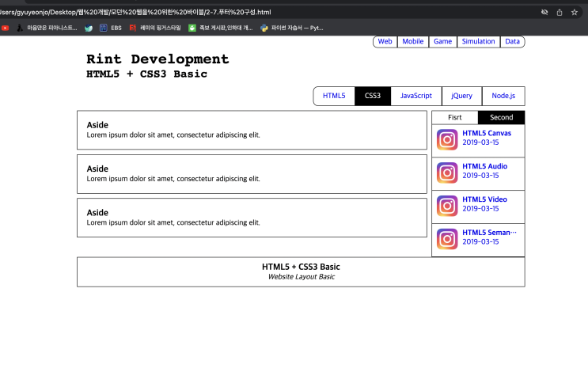This screenshot has height=368, width=588.
Task: Click the 2019-03-15 date under HTML5 Video
Action: pyautogui.click(x=480, y=208)
